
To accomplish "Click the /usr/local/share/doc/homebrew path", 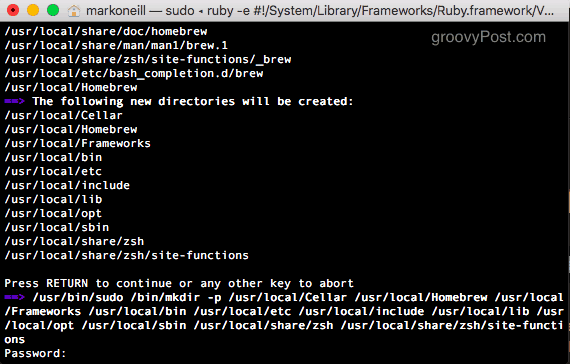I will click(106, 31).
